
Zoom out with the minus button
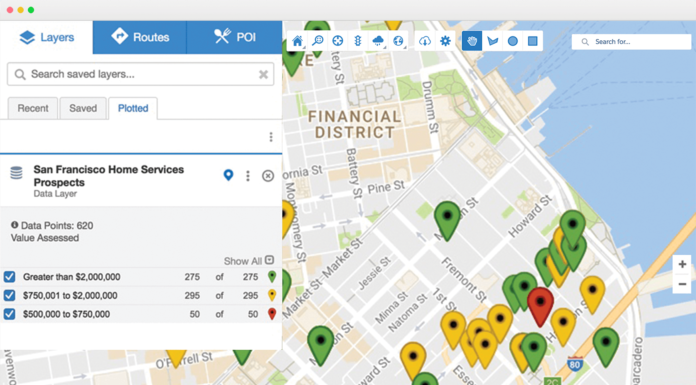pyautogui.click(x=682, y=284)
